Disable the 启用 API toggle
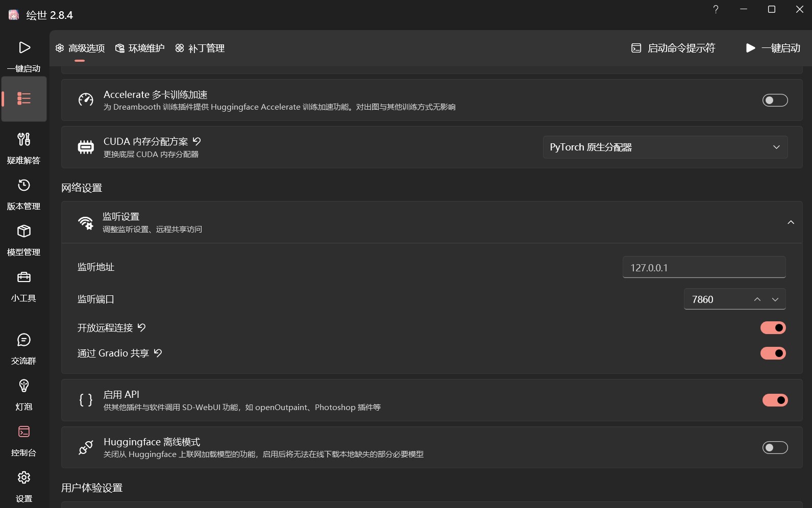 775,400
